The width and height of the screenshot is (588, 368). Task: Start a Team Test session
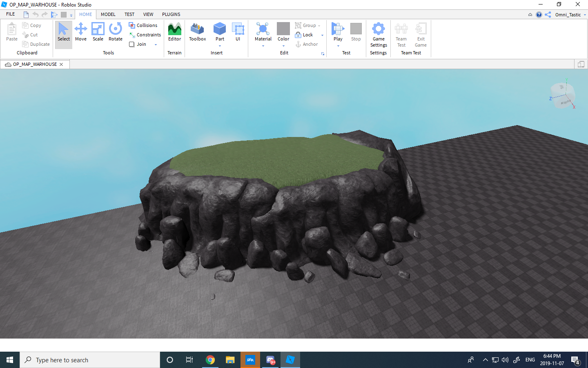[401, 35]
